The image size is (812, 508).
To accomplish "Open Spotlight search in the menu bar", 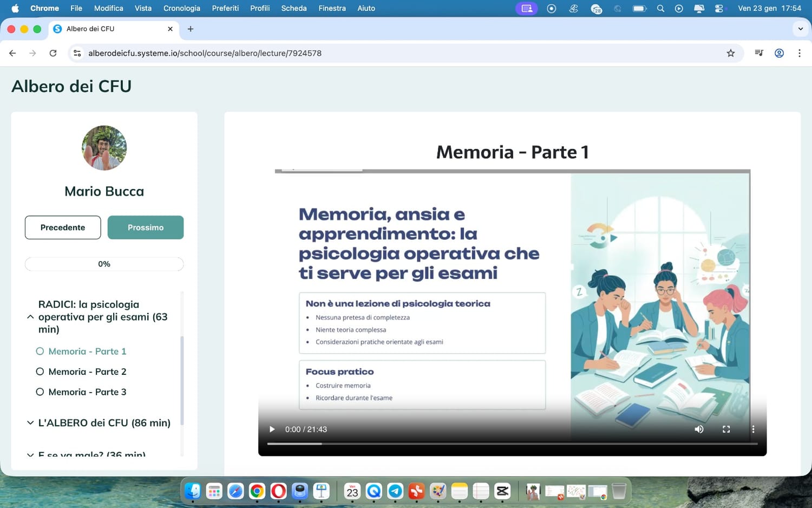I will coord(660,8).
